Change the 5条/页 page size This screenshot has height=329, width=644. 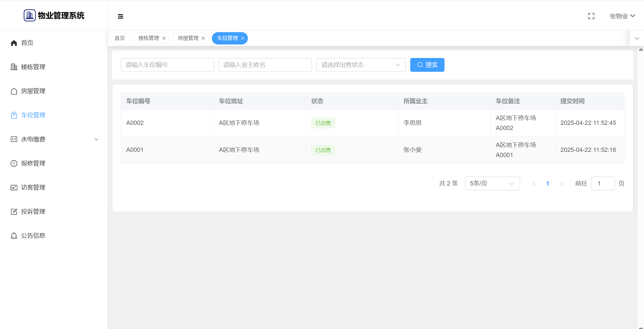pyautogui.click(x=492, y=183)
